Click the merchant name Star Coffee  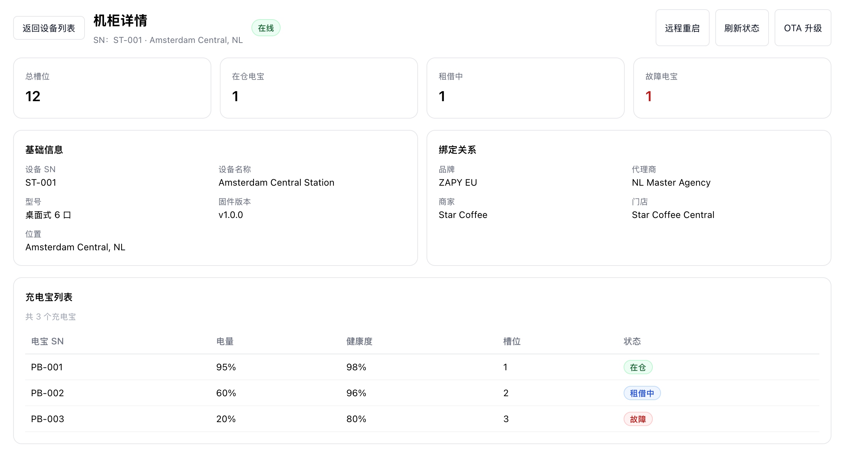pyautogui.click(x=462, y=214)
